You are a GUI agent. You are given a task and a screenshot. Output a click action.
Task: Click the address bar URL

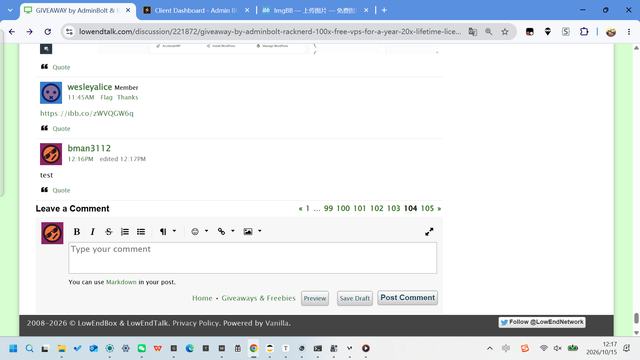(270, 31)
